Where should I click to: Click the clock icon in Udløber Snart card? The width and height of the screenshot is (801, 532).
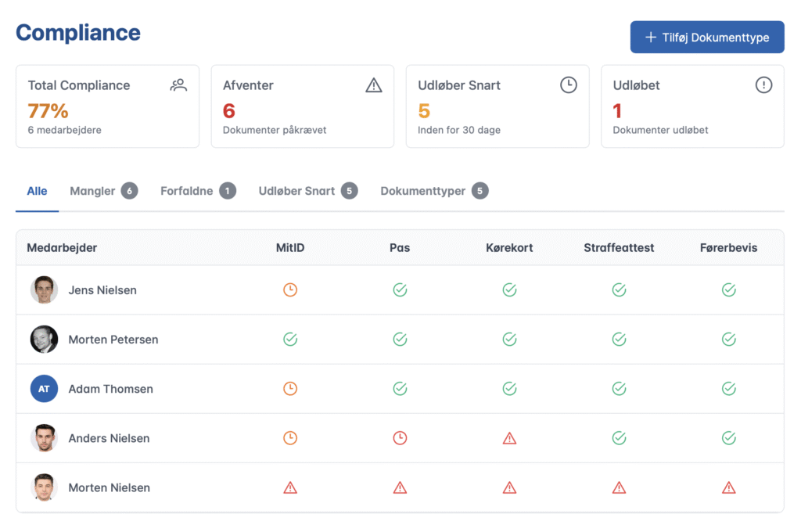pyautogui.click(x=569, y=85)
